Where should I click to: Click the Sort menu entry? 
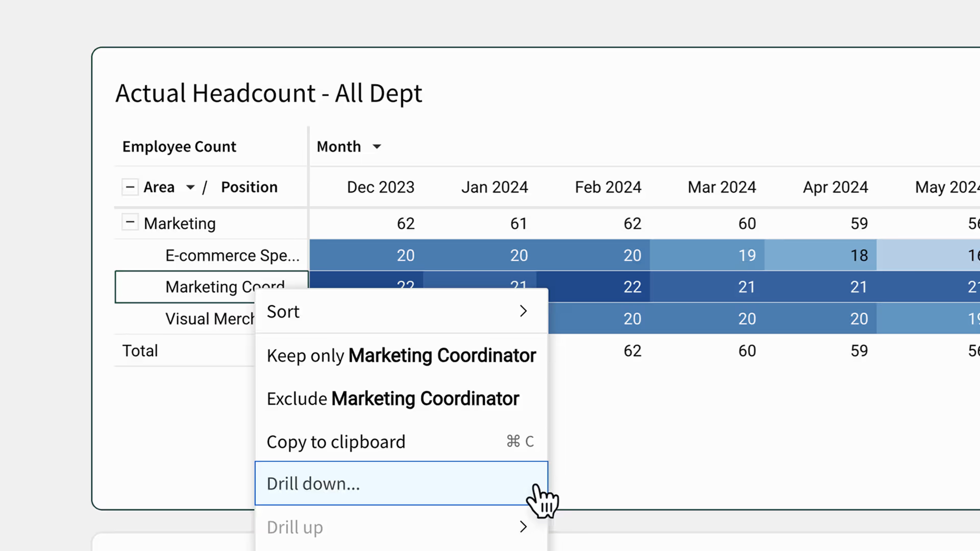[401, 311]
